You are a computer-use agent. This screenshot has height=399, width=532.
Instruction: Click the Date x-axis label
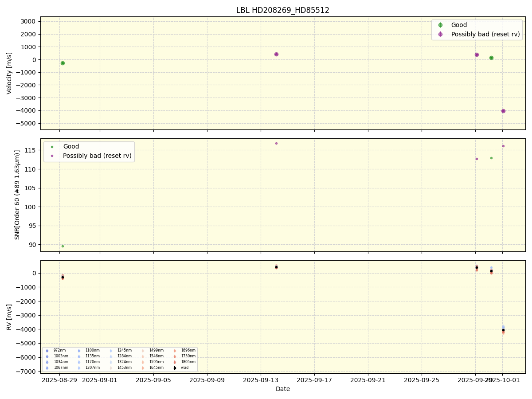click(x=282, y=389)
